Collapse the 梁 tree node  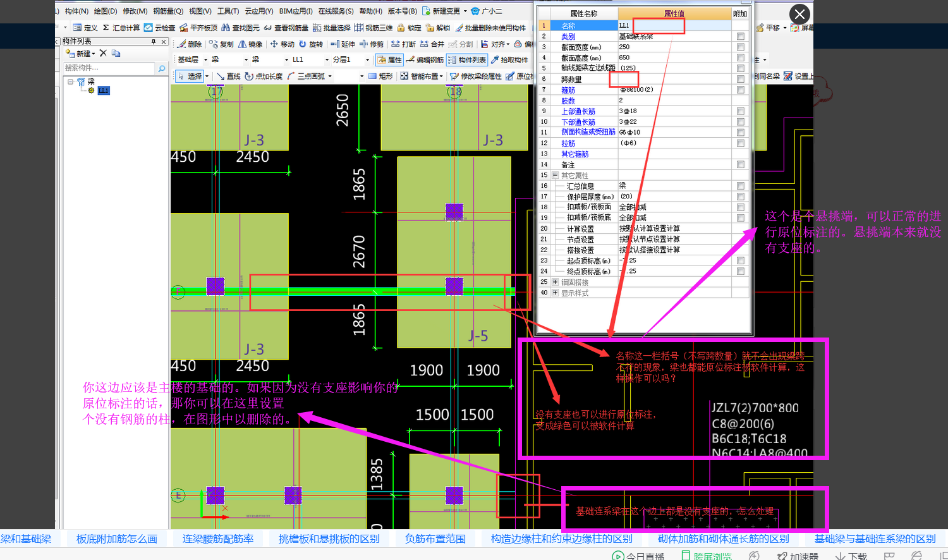point(71,82)
